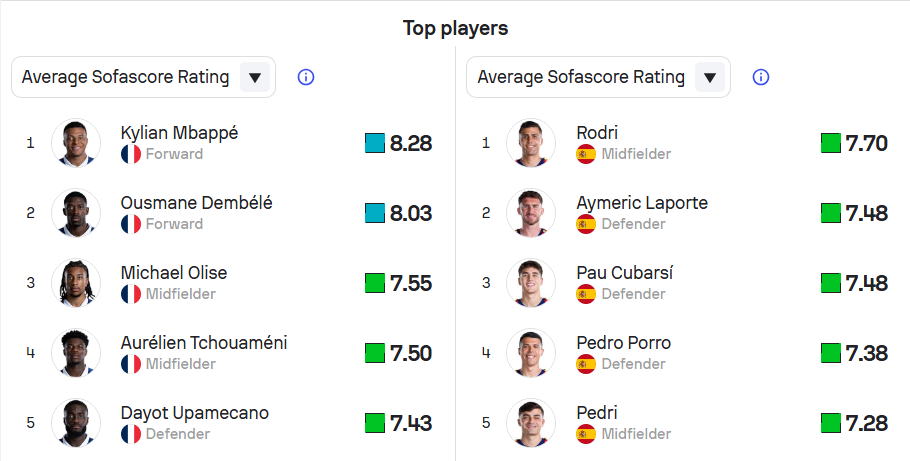Image resolution: width=910 pixels, height=461 pixels.
Task: Click the France flag under Kylian Mbappé
Action: (x=131, y=154)
